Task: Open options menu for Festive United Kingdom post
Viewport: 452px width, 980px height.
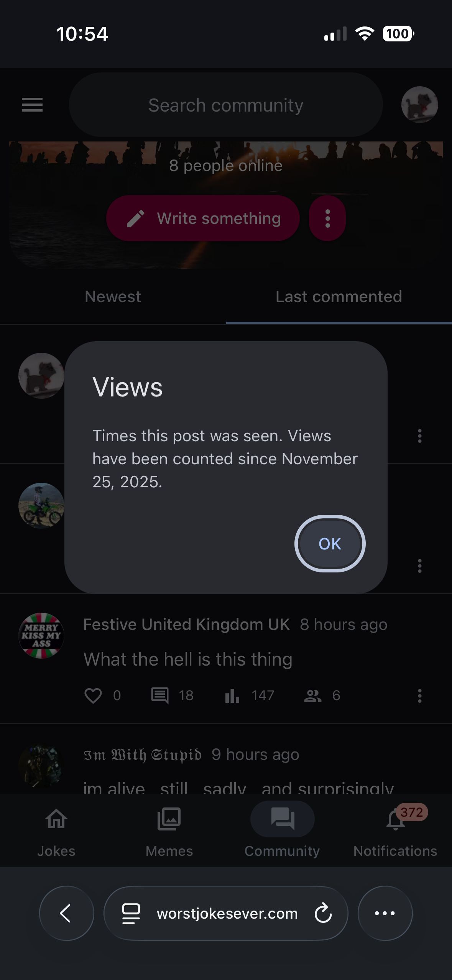Action: [x=420, y=696]
